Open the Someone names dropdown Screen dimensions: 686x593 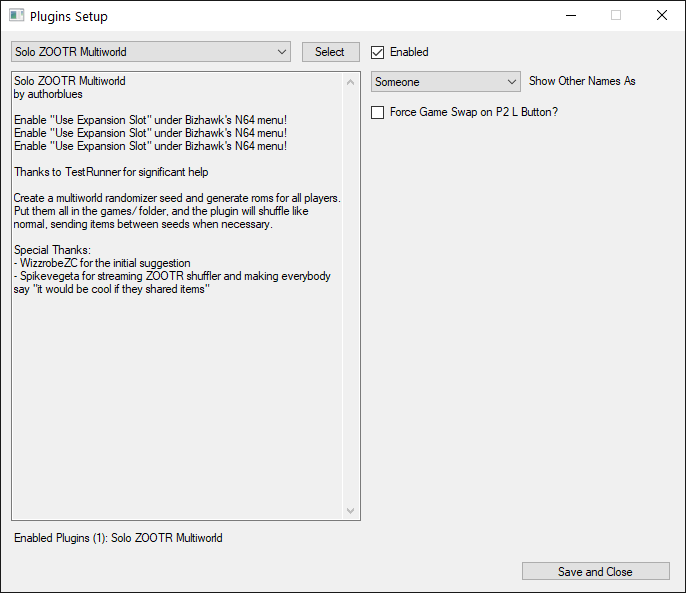[445, 82]
